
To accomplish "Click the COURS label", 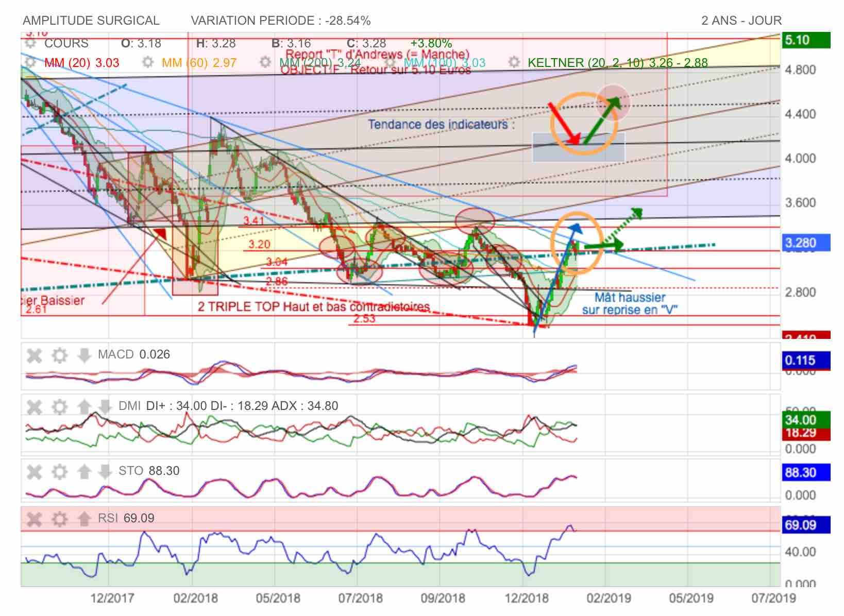I will (66, 43).
